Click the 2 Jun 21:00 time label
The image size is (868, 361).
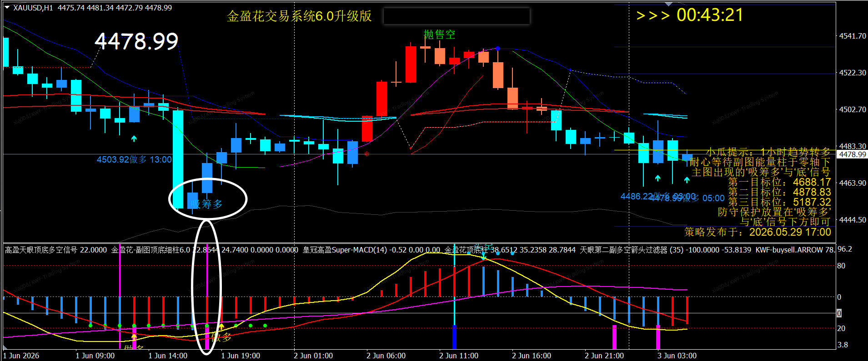click(604, 356)
